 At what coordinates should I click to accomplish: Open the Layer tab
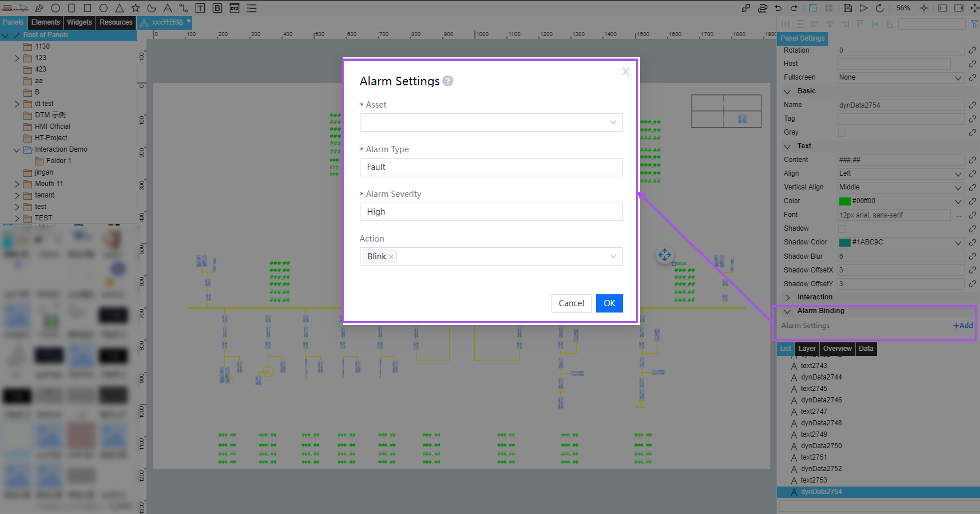(807, 348)
